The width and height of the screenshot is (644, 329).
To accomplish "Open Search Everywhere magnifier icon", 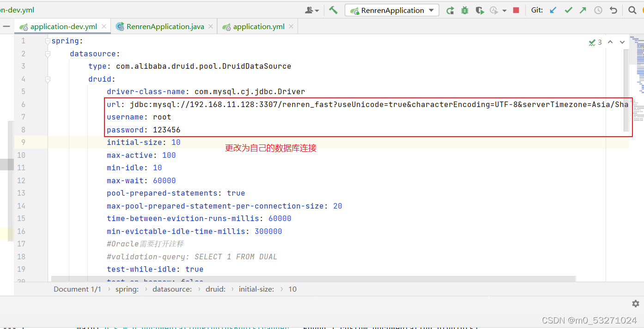I will pos(632,10).
